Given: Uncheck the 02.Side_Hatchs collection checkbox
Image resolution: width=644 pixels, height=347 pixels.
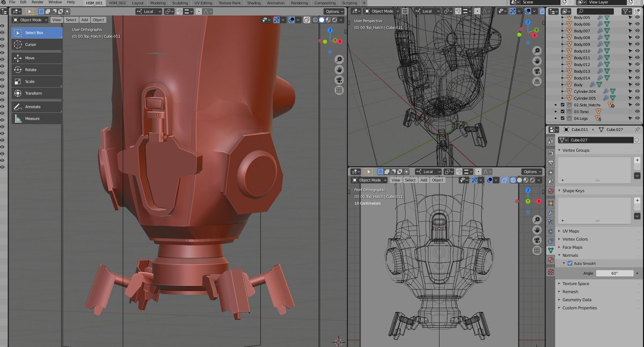Looking at the screenshot, I should pos(562,105).
